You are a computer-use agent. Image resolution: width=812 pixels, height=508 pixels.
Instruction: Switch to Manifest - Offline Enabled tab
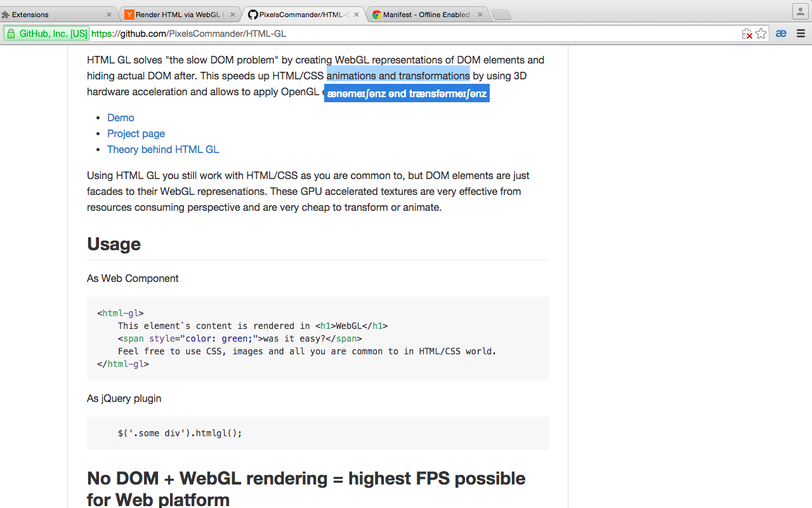point(426,15)
